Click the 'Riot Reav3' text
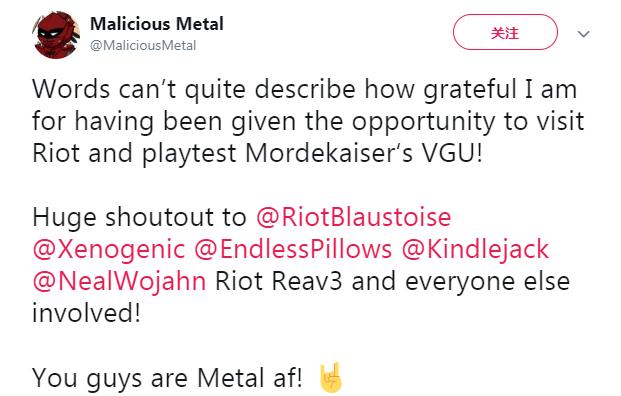This screenshot has height=396, width=621. click(279, 281)
